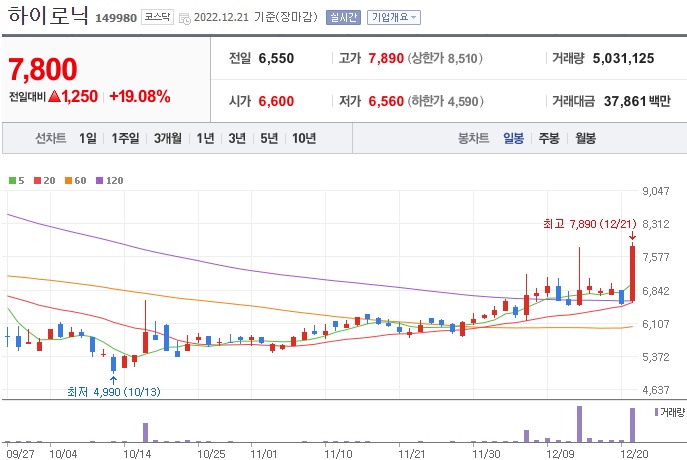The image size is (687, 460).
Task: Click the open price 6,600
Action: point(276,101)
